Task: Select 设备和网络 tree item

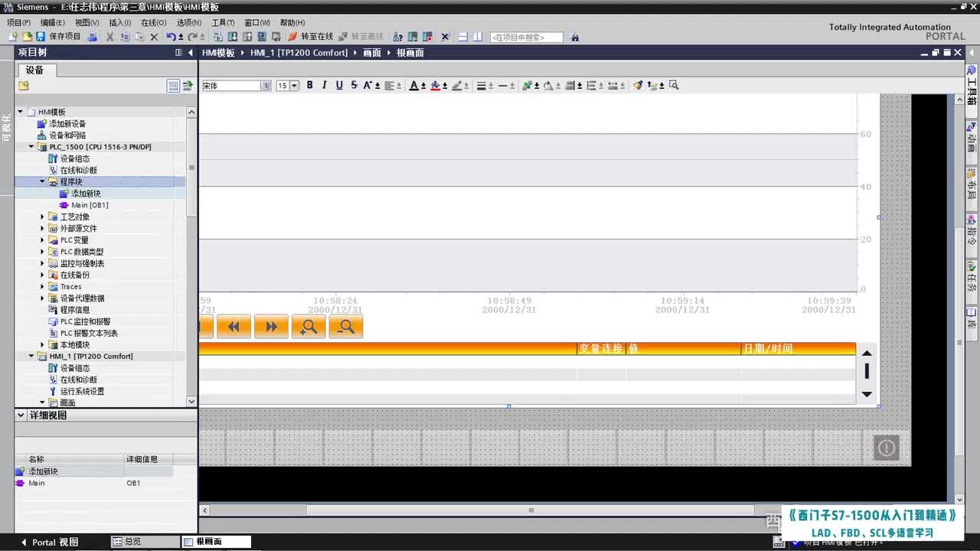Action: (67, 135)
